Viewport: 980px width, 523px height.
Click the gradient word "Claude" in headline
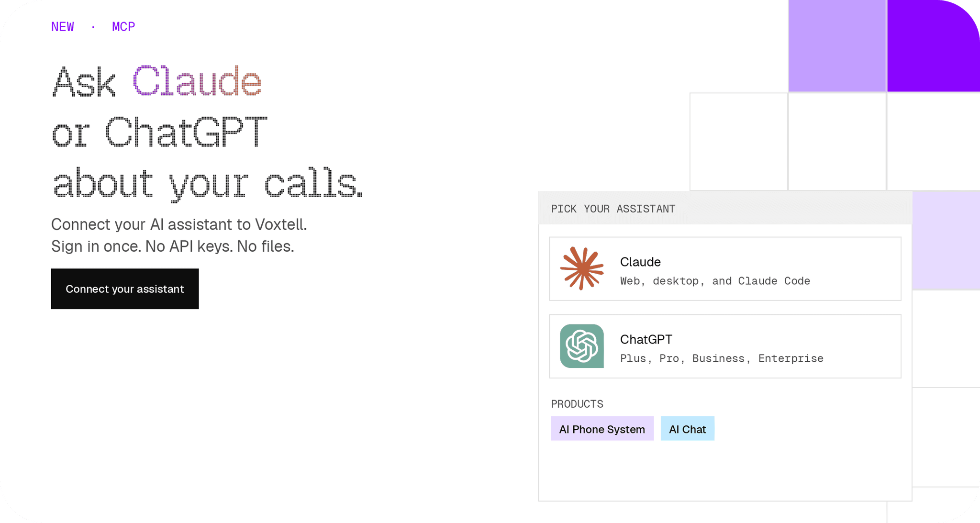tap(197, 81)
